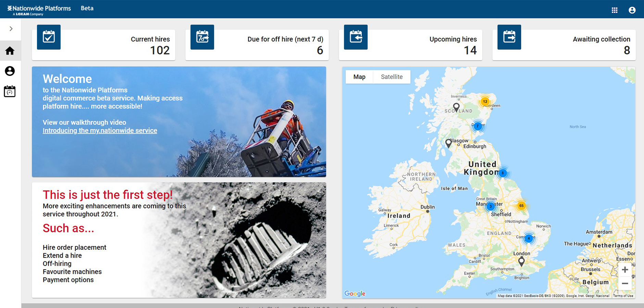Screen dimensions: 644x308
Task: Click the Beta label in header
Action: click(x=87, y=8)
